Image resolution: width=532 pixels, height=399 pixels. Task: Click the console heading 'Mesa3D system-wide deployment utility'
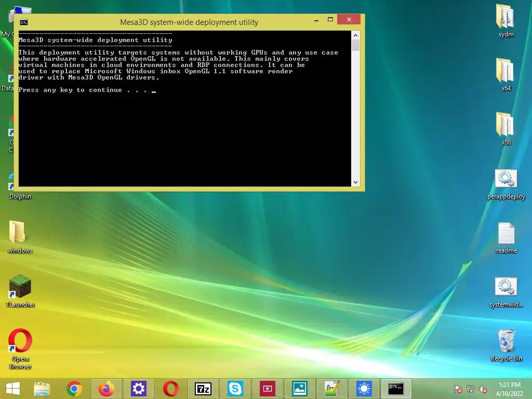pyautogui.click(x=96, y=40)
